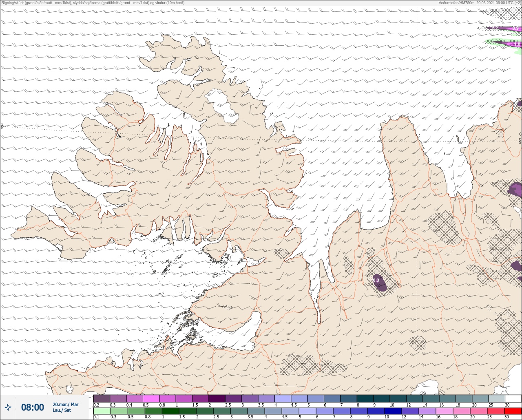Select the dark green lower legend swatch between 1 and 1.5
The height and width of the screenshot is (420, 522).
[x=170, y=411]
